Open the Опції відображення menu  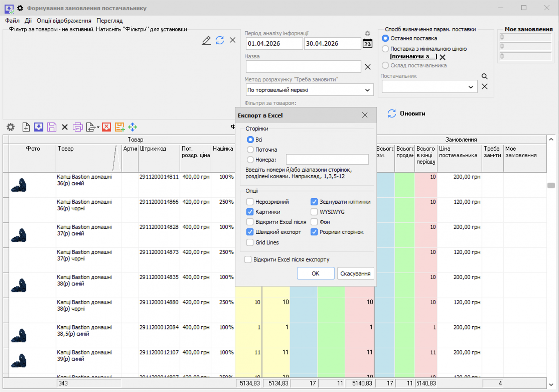(64, 21)
